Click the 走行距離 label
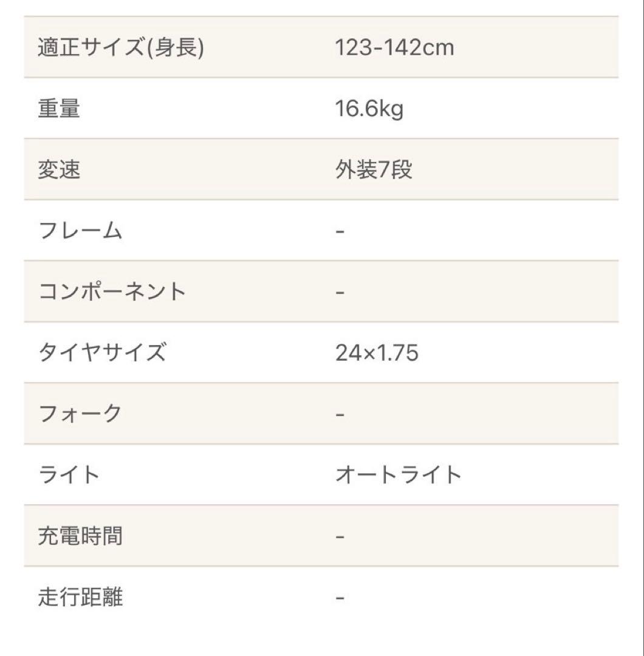Screen dimensions: 644x656 (80, 597)
